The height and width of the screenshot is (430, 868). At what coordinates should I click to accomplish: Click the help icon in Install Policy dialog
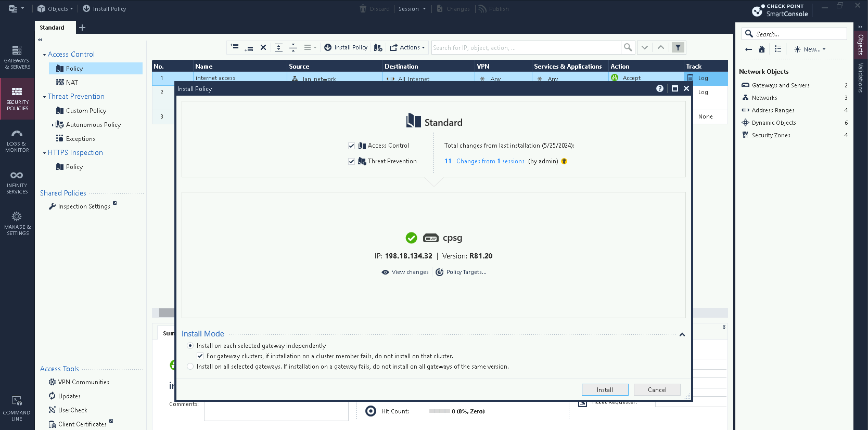(660, 88)
